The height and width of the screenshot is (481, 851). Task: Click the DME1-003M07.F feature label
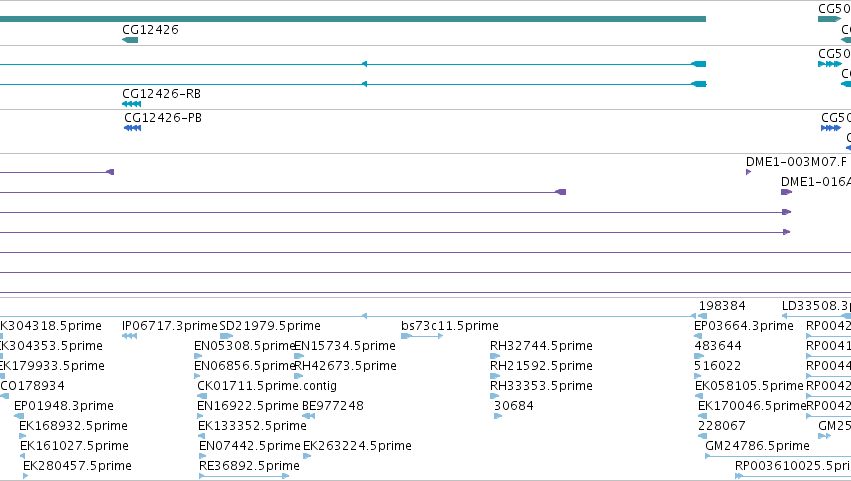pos(796,161)
